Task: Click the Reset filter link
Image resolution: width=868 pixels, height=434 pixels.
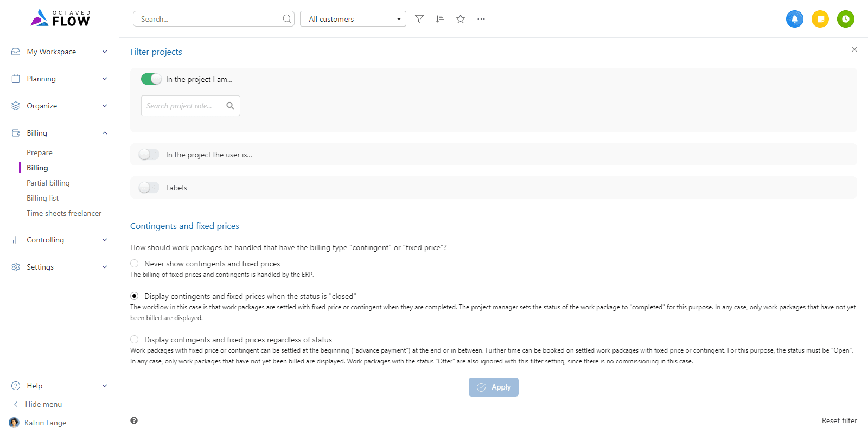Action: (839, 420)
